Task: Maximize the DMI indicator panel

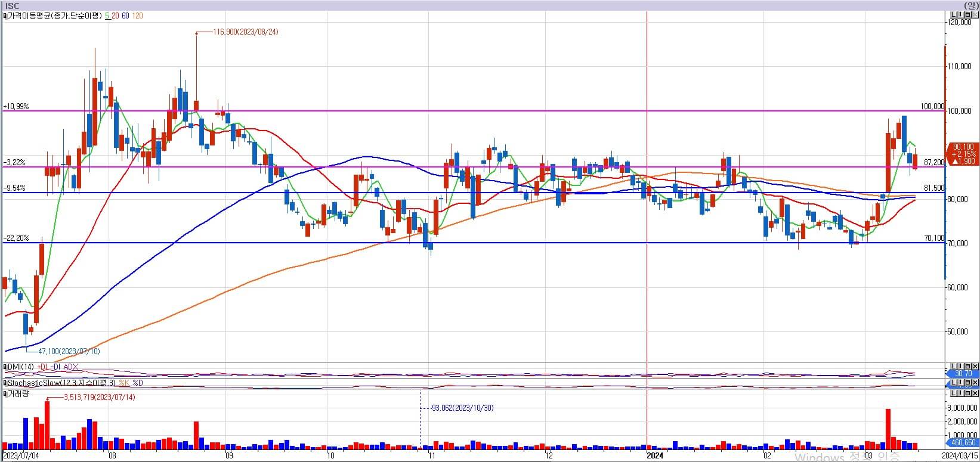Action: click(x=967, y=366)
